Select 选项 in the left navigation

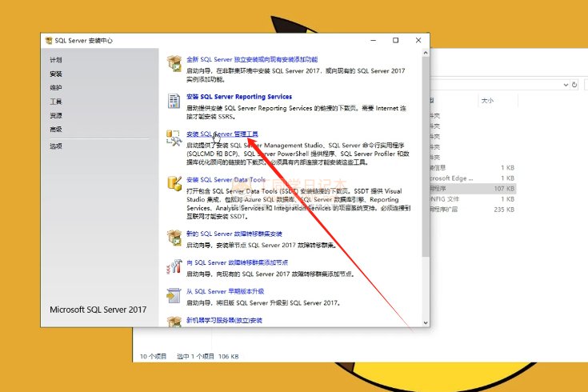coord(56,146)
